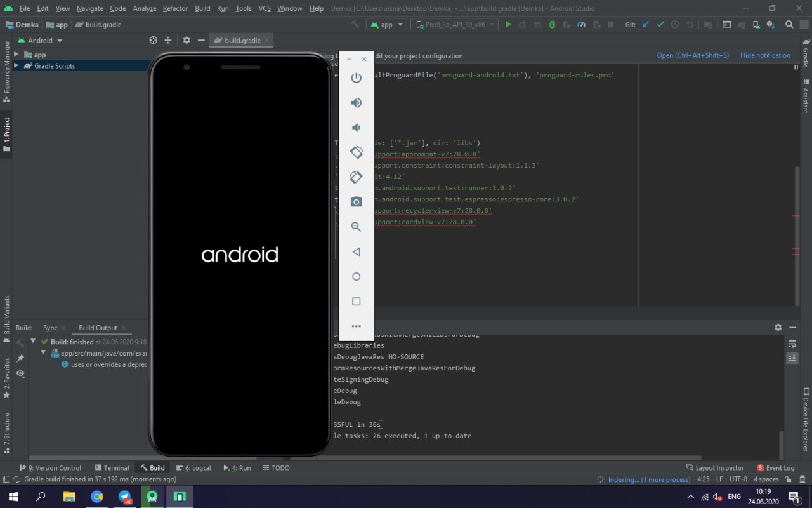Viewport: 812px width, 508px height.
Task: Collapse the app/src/main/java node in Build
Action: click(43, 353)
